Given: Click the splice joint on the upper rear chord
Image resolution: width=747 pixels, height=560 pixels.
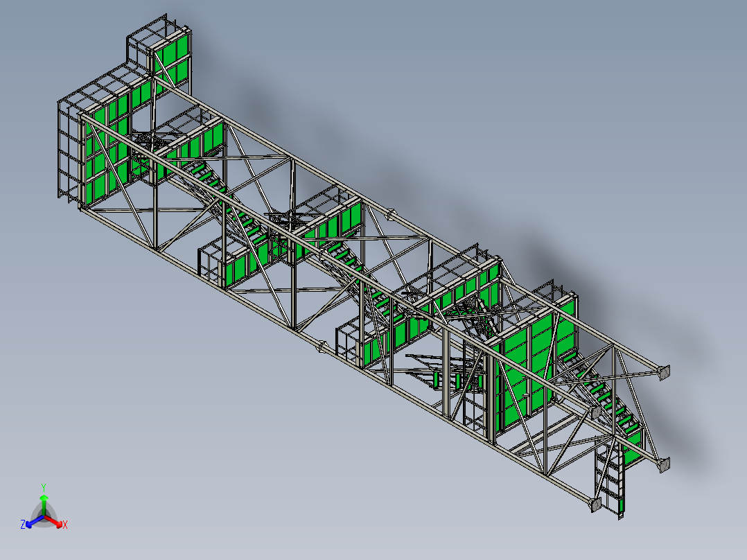Looking at the screenshot, I should [x=392, y=214].
